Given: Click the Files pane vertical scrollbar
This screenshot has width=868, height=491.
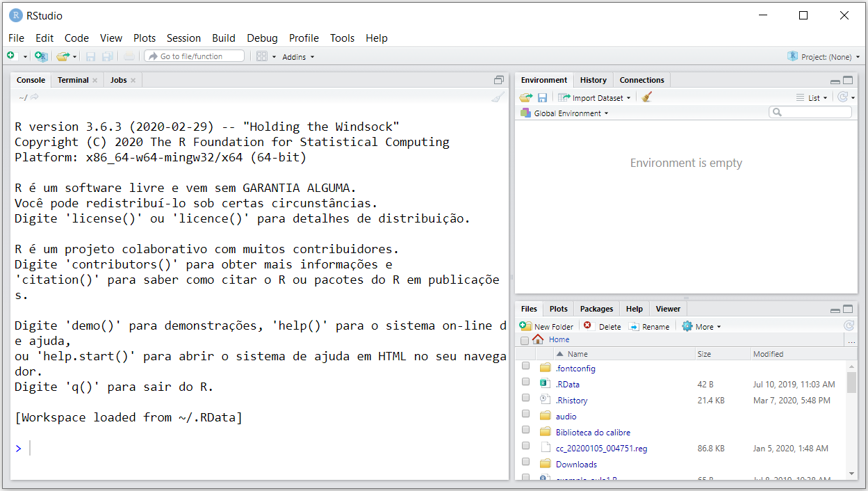Looking at the screenshot, I should tap(851, 383).
